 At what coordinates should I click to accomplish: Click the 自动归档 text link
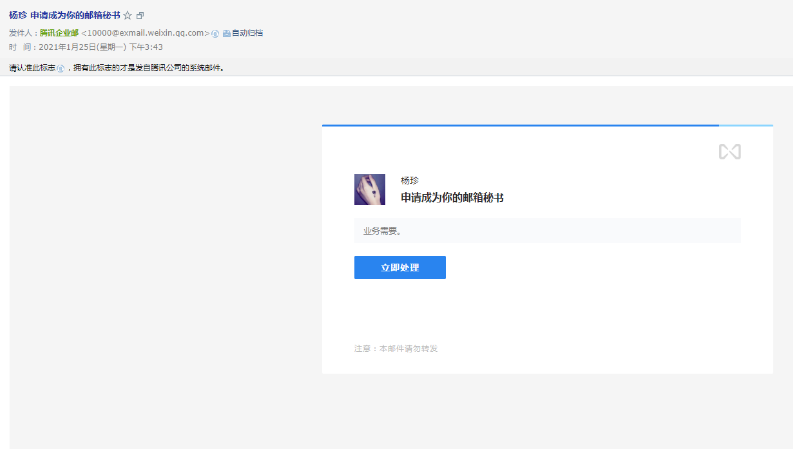pos(248,33)
